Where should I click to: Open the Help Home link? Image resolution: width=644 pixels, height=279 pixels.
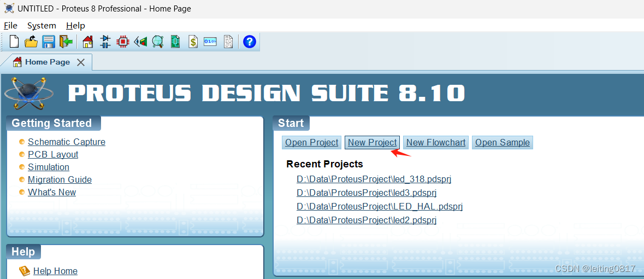click(56, 271)
